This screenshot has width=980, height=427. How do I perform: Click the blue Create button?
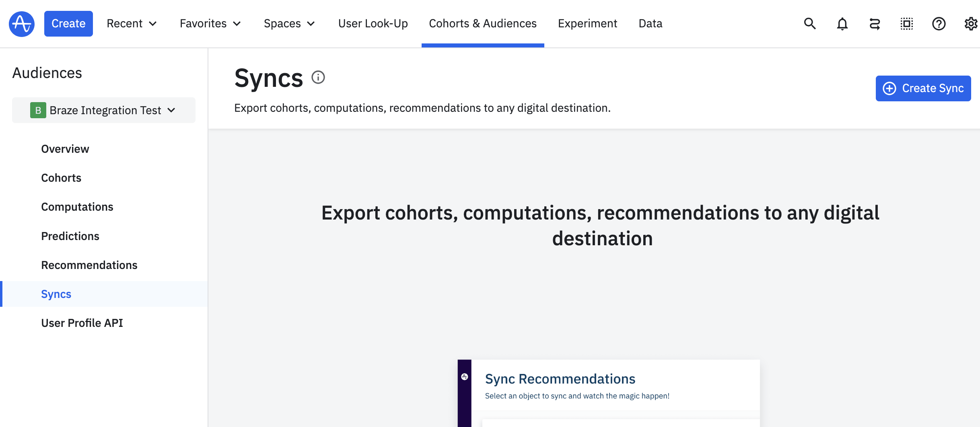(68, 24)
